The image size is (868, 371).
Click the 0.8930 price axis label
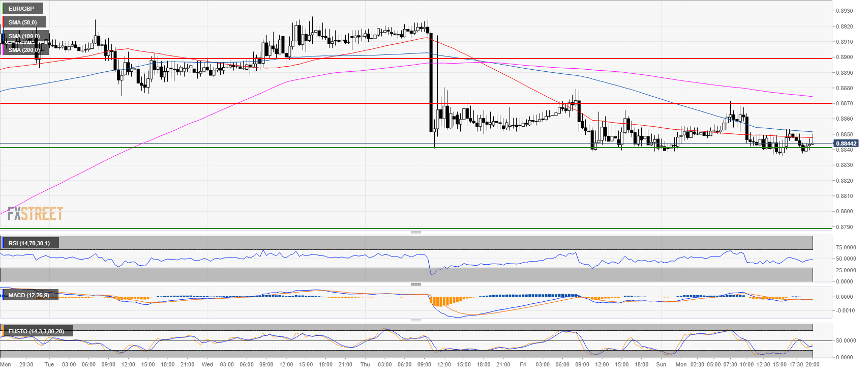(845, 11)
